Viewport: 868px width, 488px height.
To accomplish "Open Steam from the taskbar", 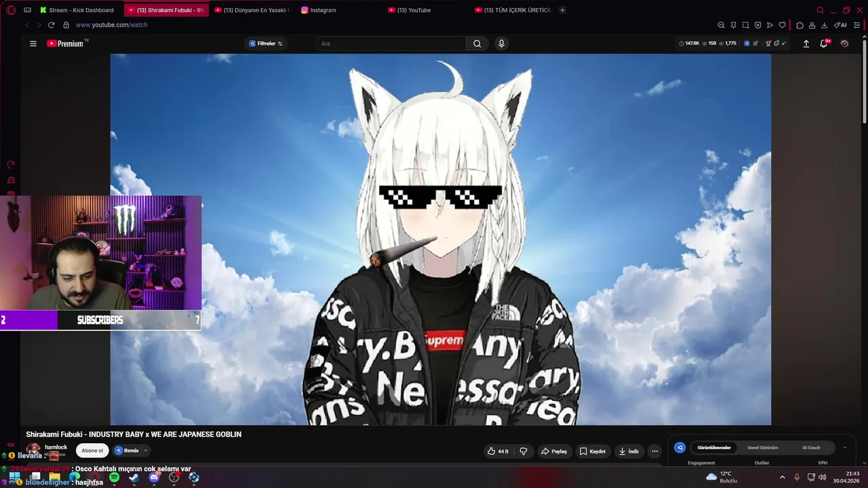I will click(x=134, y=478).
